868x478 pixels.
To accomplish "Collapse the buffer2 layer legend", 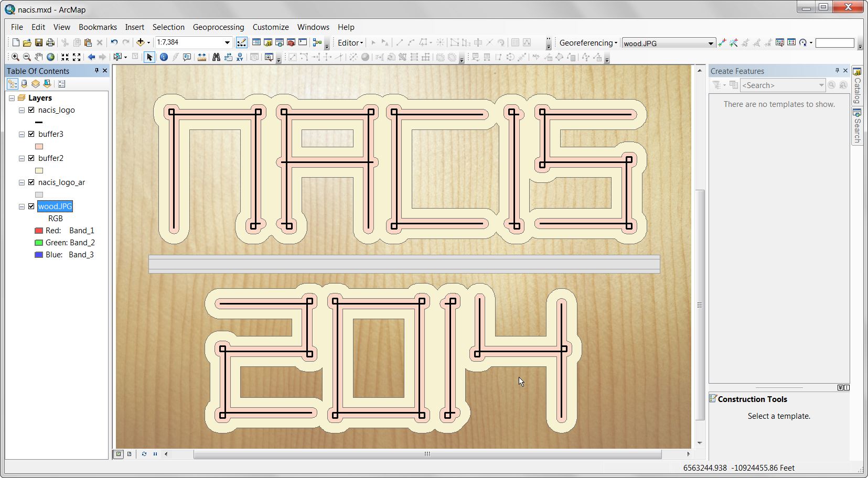I will [22, 158].
